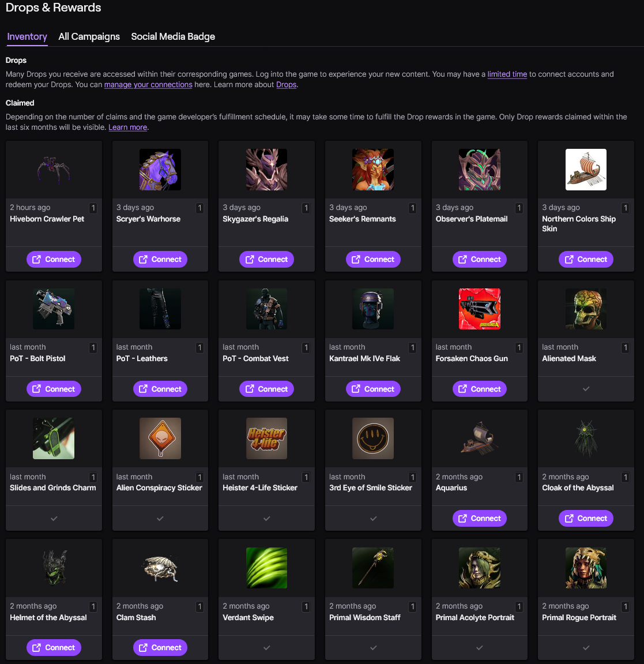
Task: Connect the Kantrael Mk IVe Flak drop
Action: tap(373, 389)
